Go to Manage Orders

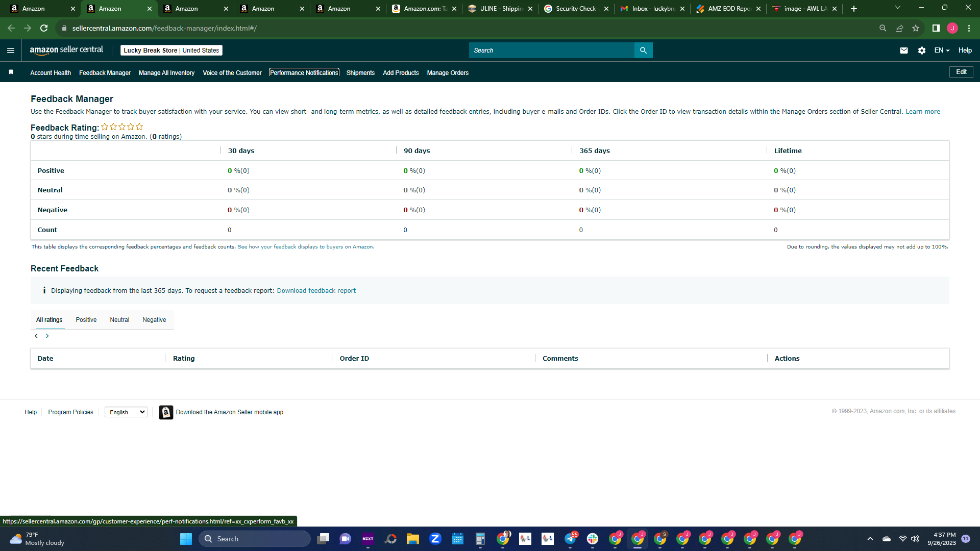448,73
